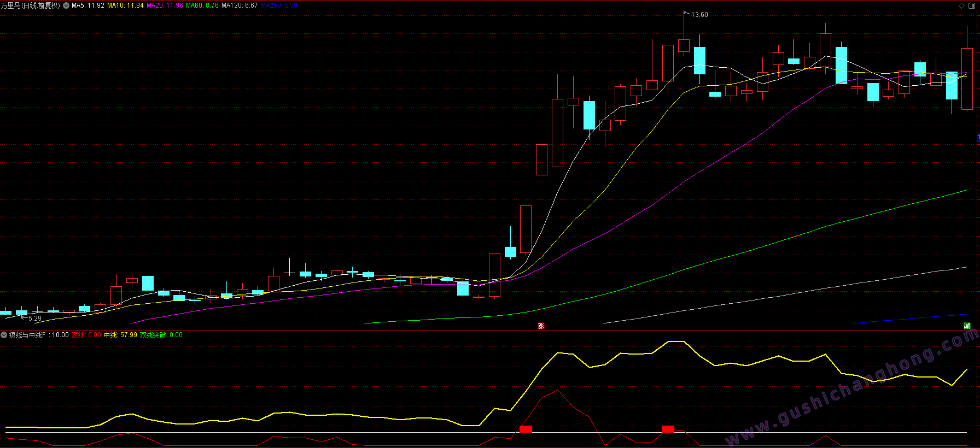Click the red 短线: 0.00 value
The width and height of the screenshot is (980, 448).
(x=86, y=335)
